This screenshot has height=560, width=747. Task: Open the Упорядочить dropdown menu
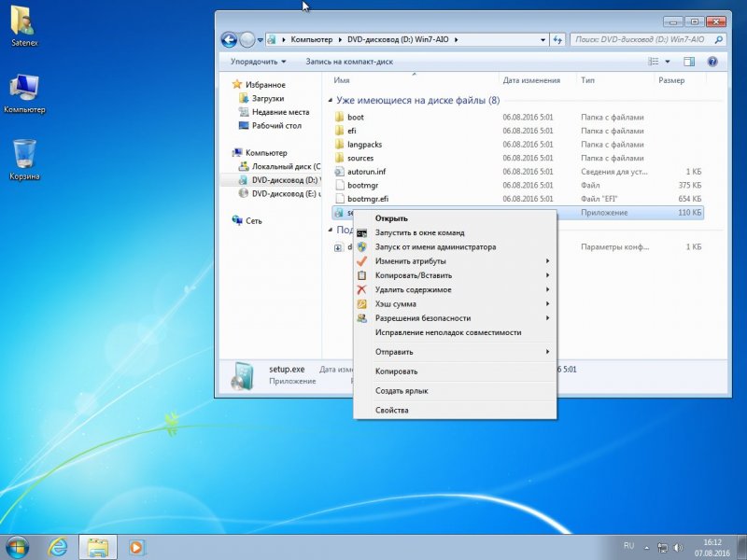tap(259, 62)
